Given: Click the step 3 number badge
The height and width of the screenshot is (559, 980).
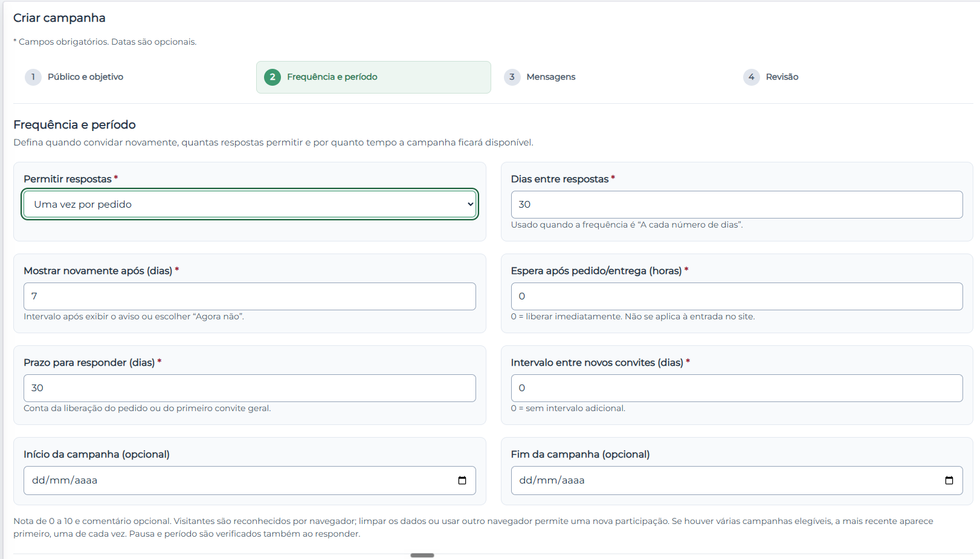Looking at the screenshot, I should (512, 77).
